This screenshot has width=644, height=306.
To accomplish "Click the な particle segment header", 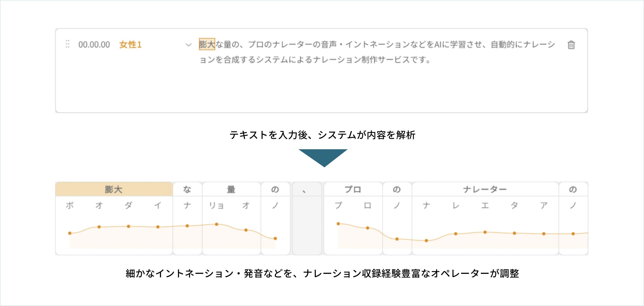I will click(x=187, y=189).
